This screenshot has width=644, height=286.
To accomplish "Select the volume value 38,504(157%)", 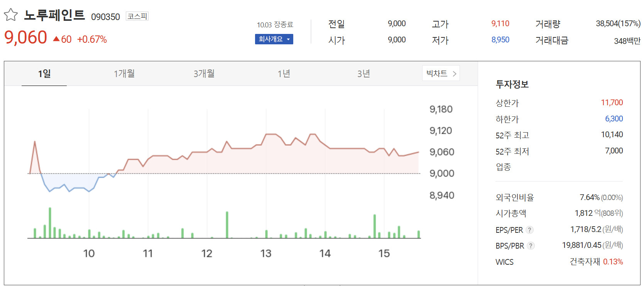I will (x=618, y=24).
